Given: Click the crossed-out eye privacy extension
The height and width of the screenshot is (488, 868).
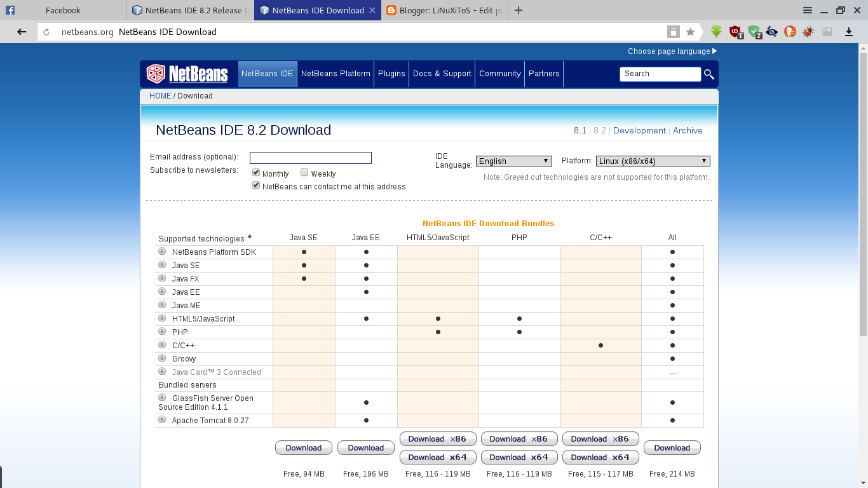Looking at the screenshot, I should [772, 31].
